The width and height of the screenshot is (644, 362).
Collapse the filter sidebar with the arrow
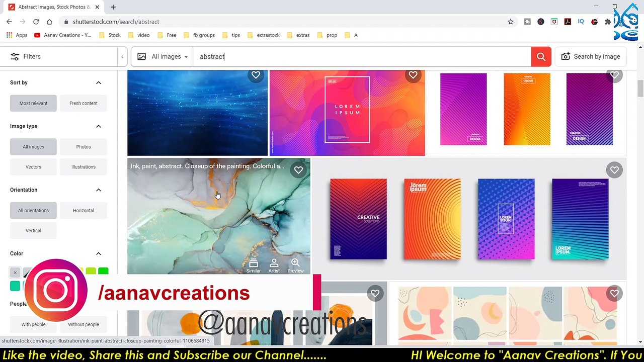point(122,57)
